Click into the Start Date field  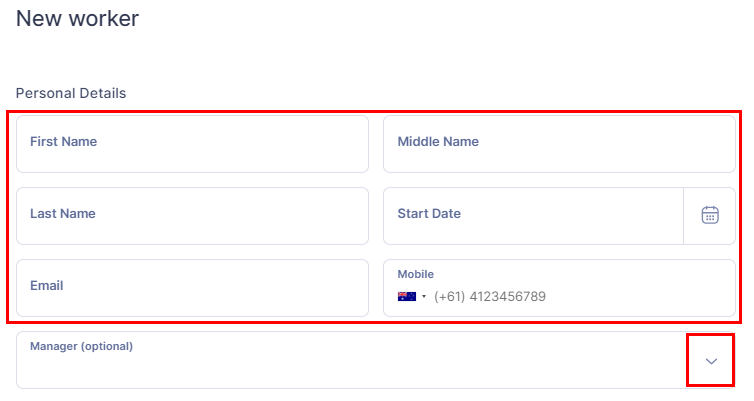(x=533, y=216)
